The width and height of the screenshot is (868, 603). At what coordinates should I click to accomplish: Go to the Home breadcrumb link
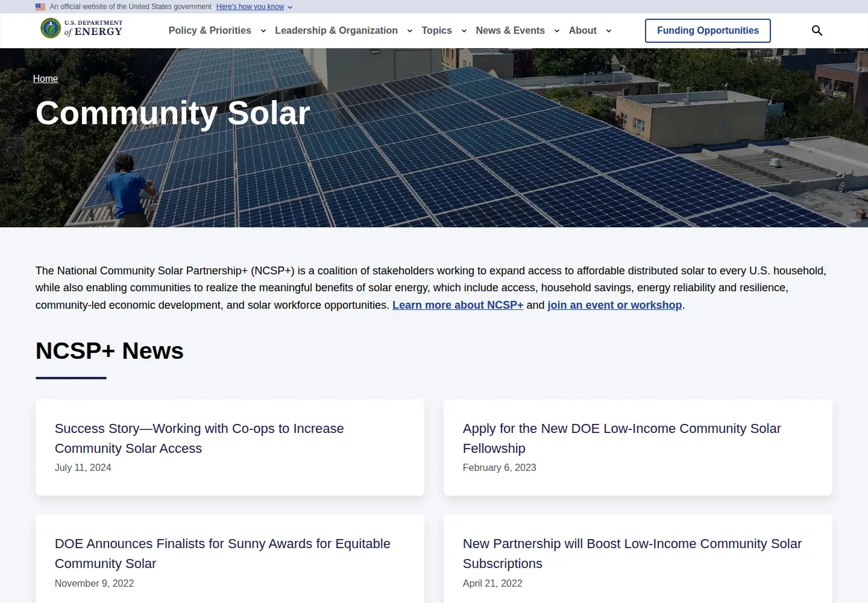[x=46, y=79]
